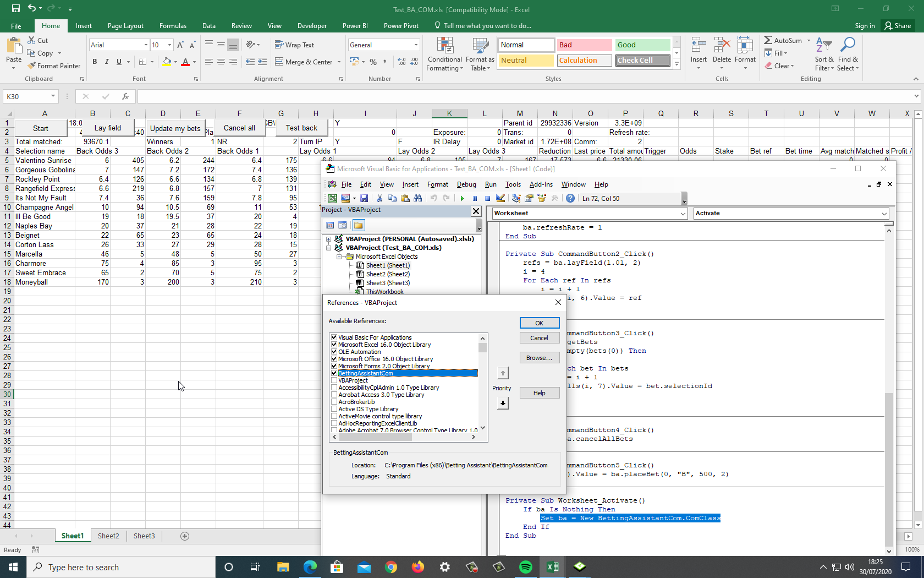924x578 pixels.
Task: Toggle Design Mode icon in VBA toolbar
Action: 501,198
